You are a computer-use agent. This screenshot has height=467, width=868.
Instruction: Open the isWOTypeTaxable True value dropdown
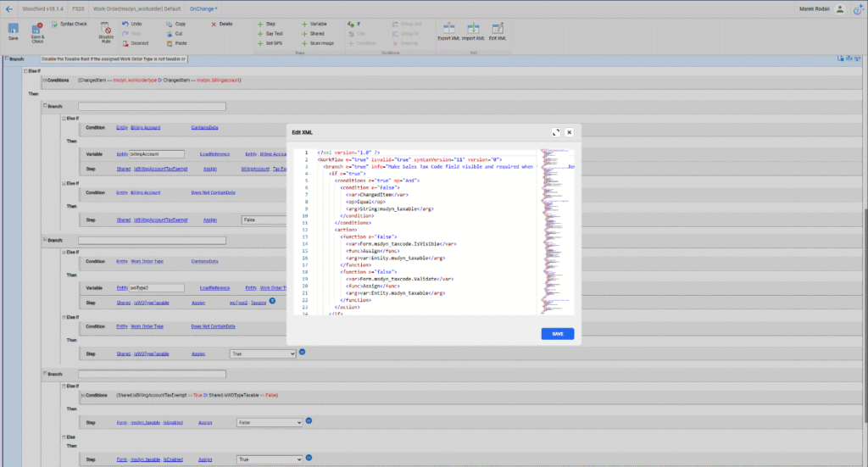[262, 353]
